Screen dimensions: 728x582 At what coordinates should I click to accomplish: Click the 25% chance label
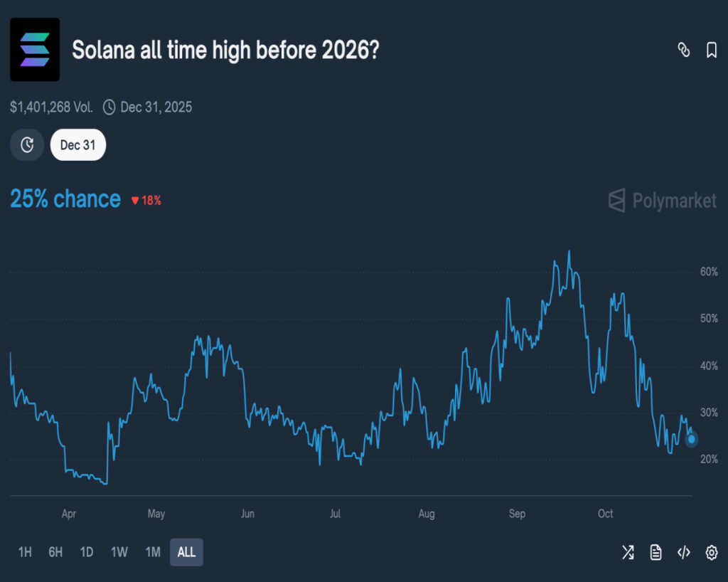[x=65, y=199]
